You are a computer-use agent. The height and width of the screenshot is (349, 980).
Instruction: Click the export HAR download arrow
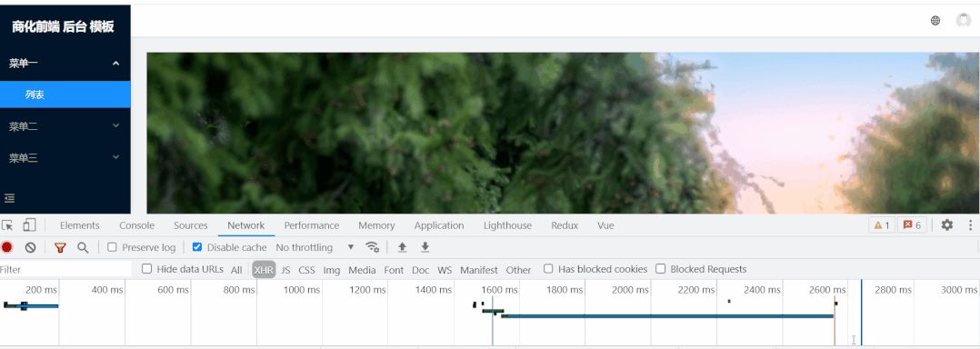pos(425,247)
